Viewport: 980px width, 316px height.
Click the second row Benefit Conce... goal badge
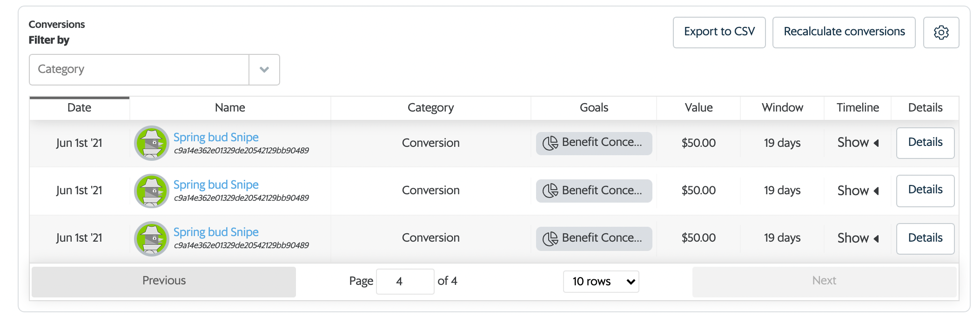point(594,191)
